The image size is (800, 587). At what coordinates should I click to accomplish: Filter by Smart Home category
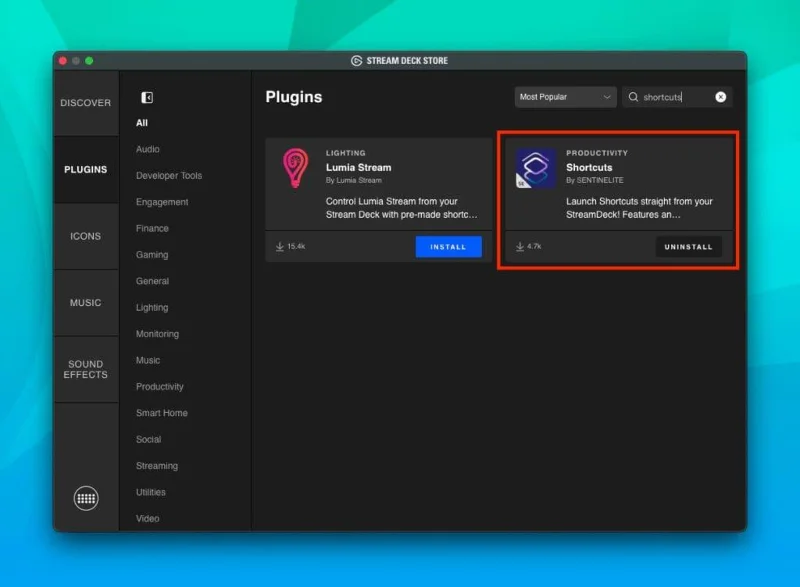tap(162, 413)
